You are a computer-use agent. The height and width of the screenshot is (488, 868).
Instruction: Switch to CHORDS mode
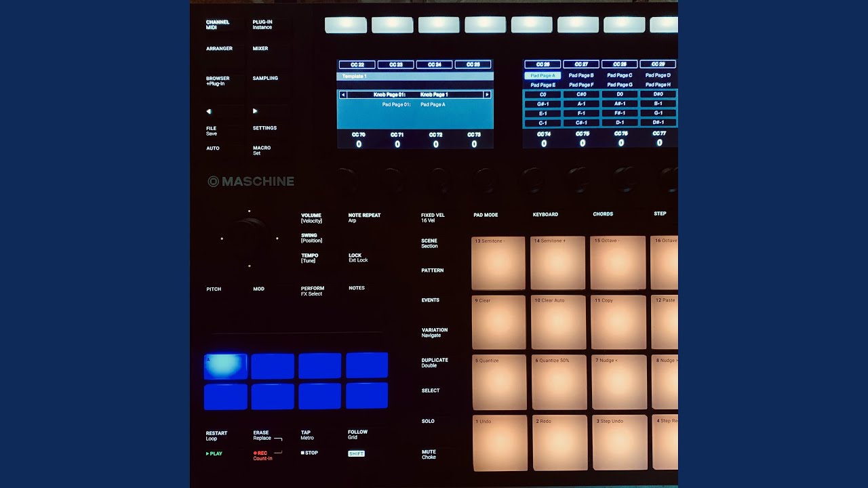pyautogui.click(x=603, y=213)
